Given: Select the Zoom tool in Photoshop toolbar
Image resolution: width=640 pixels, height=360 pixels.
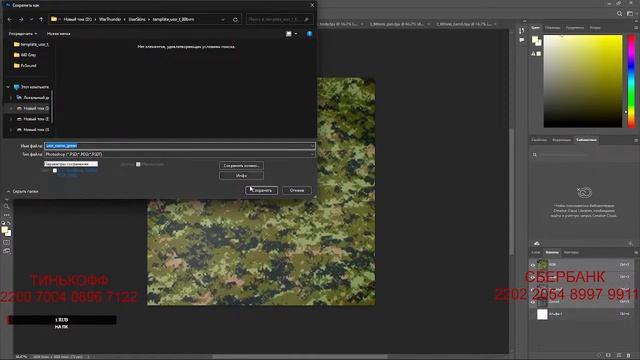Looking at the screenshot, I should [6, 207].
